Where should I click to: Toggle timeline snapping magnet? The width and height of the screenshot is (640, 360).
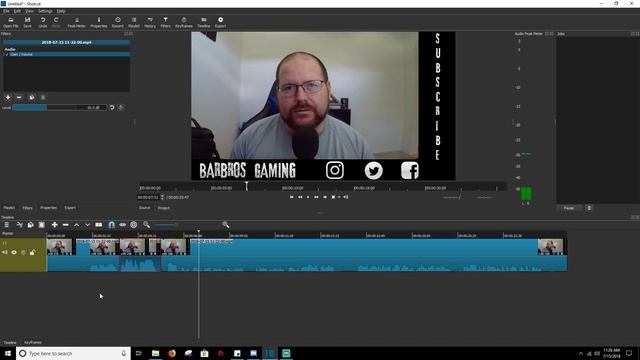pos(111,225)
